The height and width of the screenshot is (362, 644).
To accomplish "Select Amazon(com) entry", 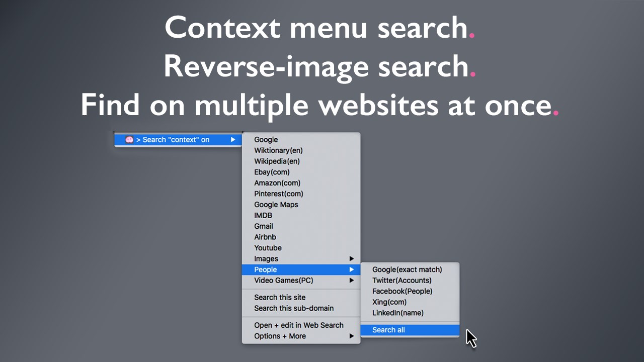I will coord(301,183).
